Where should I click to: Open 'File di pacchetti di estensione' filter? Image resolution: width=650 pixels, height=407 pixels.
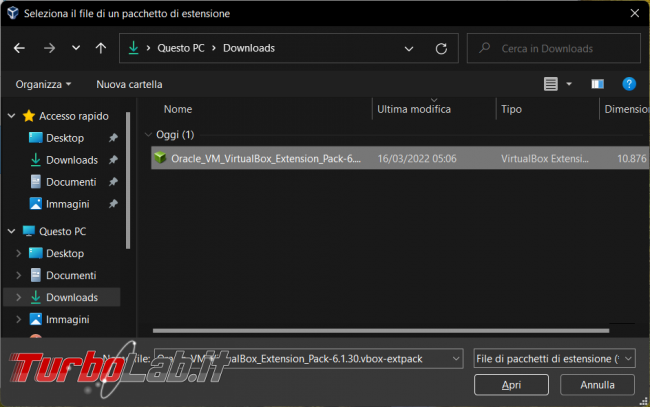[x=554, y=359]
